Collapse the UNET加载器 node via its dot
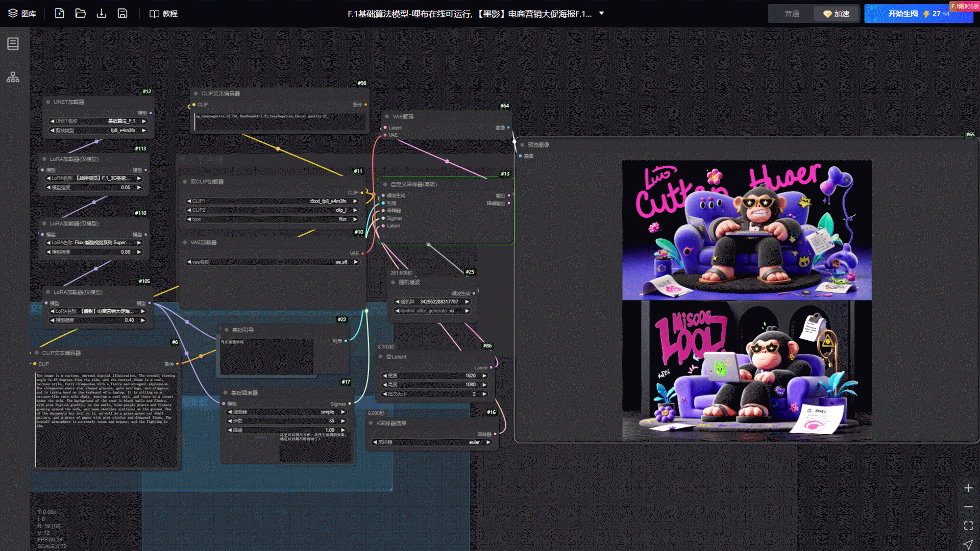 48,102
